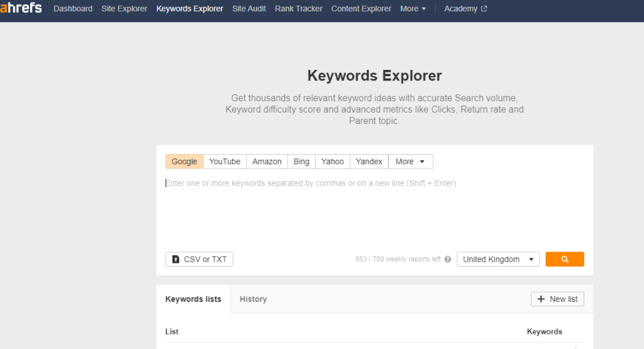This screenshot has width=644, height=349.
Task: Select the Yahoo search engine
Action: pyautogui.click(x=333, y=162)
